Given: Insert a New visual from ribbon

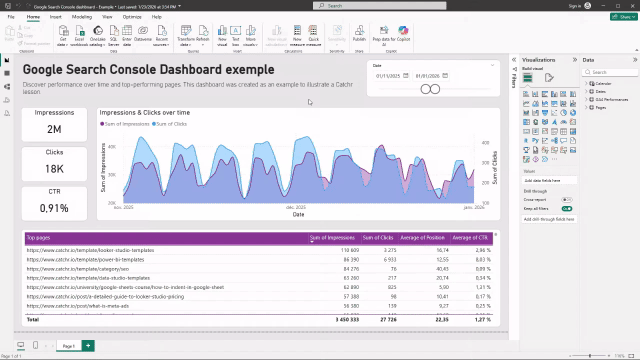Looking at the screenshot, I should 222,36.
